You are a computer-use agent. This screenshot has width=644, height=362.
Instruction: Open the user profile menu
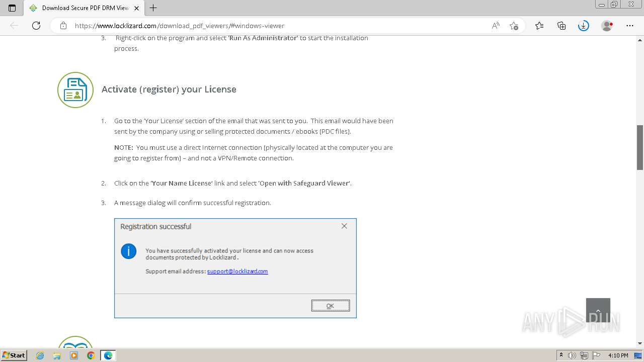(607, 26)
